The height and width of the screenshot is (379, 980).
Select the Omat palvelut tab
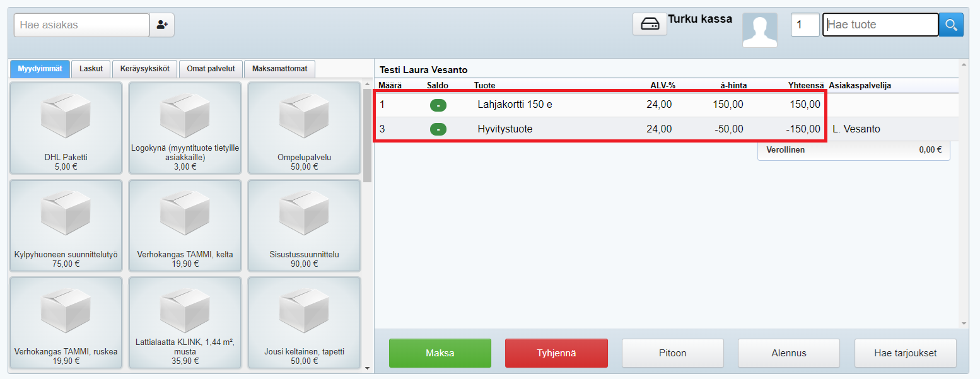pyautogui.click(x=211, y=69)
